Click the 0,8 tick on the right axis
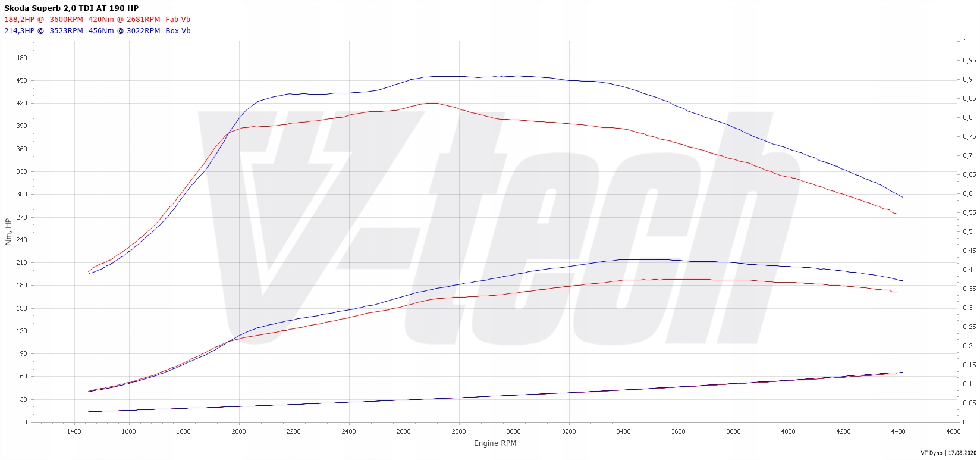This screenshot has height=460, width=980. (968, 117)
